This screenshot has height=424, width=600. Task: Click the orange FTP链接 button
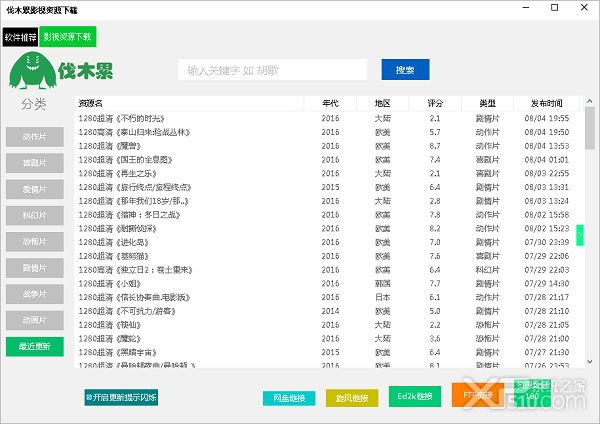478,395
